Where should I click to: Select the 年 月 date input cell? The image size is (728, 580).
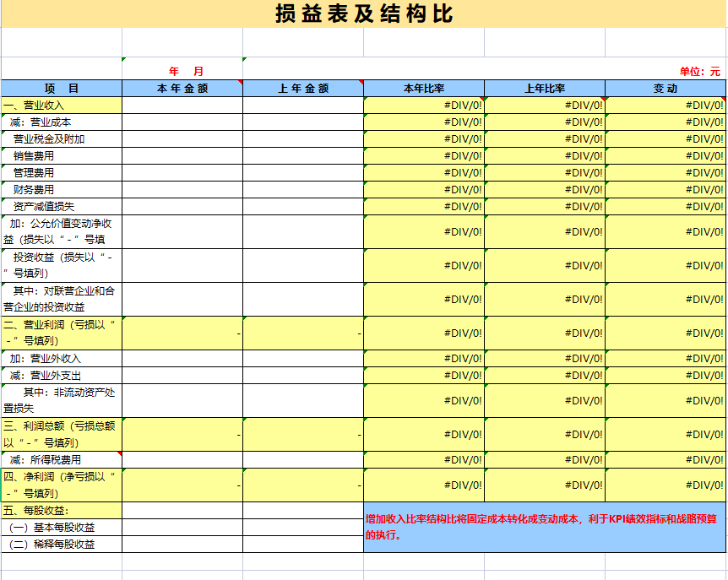181,72
